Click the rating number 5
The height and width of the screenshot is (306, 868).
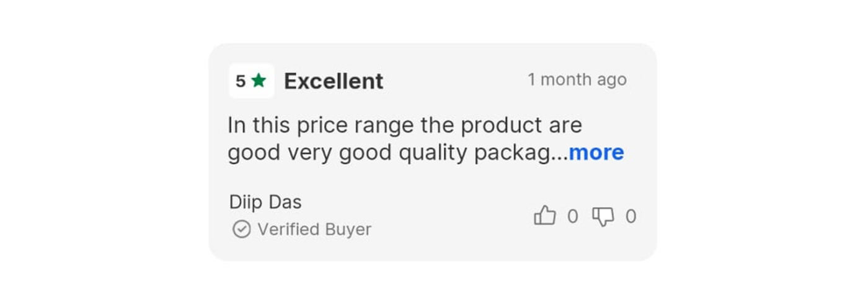click(x=241, y=81)
